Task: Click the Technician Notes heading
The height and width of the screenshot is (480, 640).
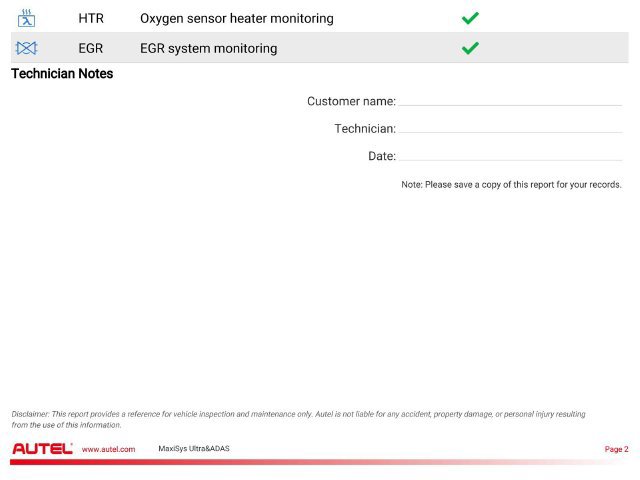Action: click(x=62, y=73)
